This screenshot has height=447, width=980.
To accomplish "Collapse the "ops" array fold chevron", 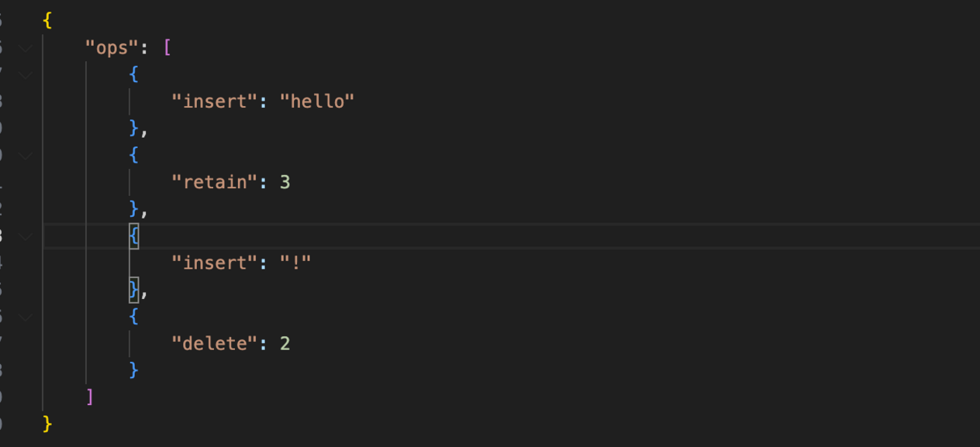I will pos(27,47).
